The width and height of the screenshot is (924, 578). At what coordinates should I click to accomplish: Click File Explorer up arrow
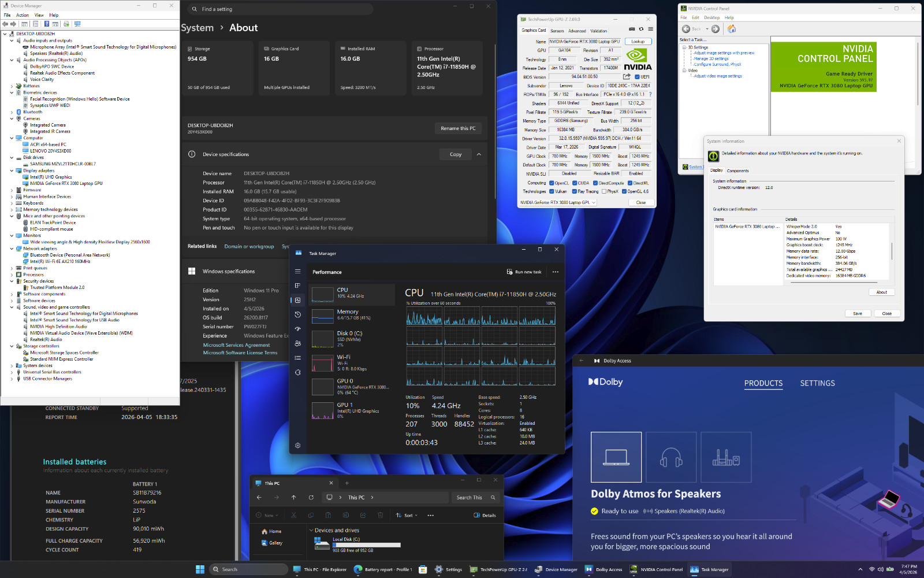click(294, 497)
